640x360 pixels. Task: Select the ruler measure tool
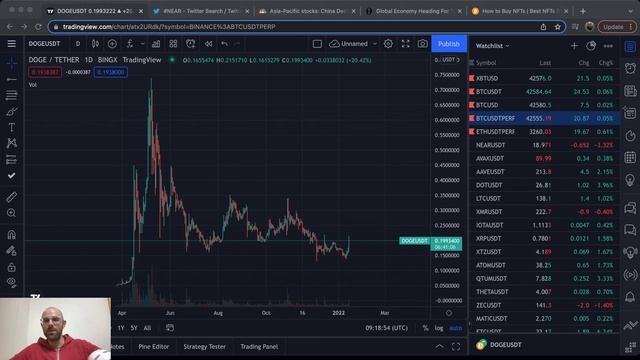point(11,197)
